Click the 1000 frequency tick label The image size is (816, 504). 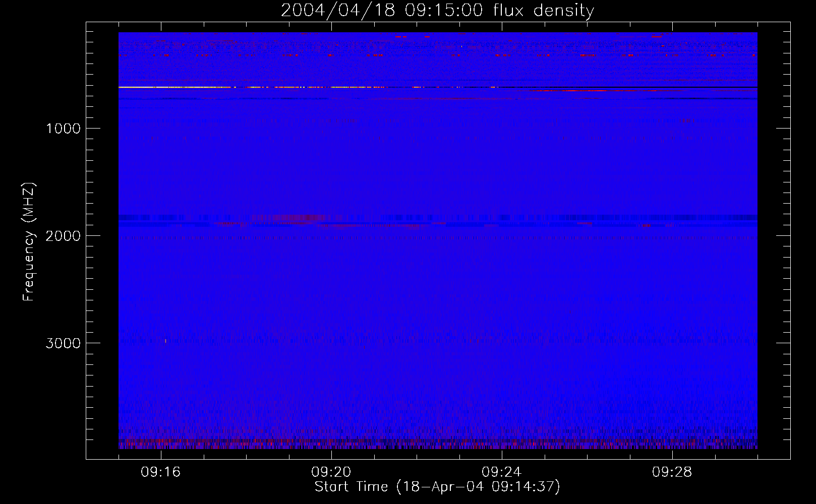[63, 129]
